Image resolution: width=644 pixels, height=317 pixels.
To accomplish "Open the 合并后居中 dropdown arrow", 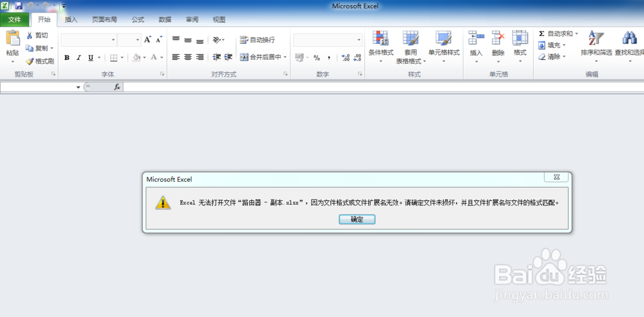I will (285, 57).
